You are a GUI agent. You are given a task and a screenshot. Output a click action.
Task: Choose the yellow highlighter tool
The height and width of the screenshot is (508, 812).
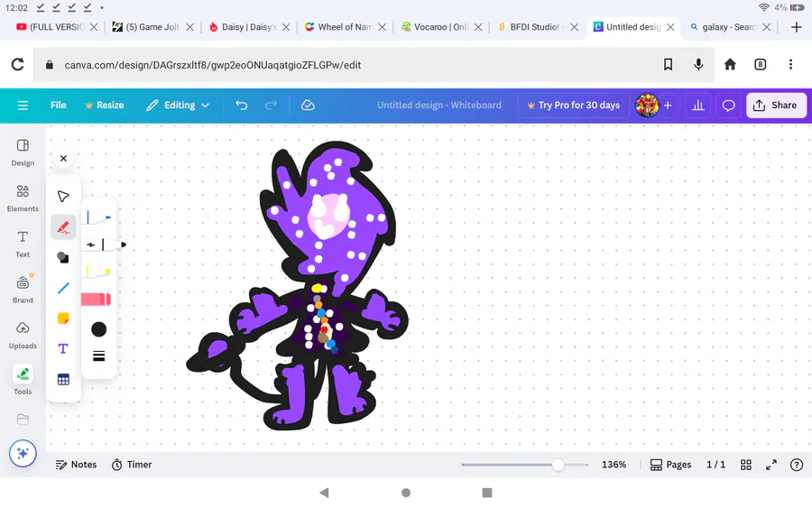coord(97,272)
